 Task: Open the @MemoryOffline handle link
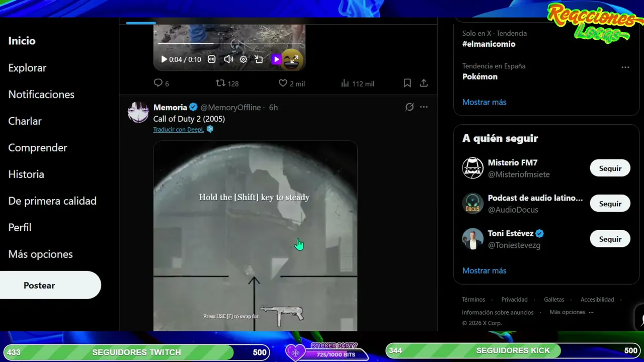click(231, 108)
